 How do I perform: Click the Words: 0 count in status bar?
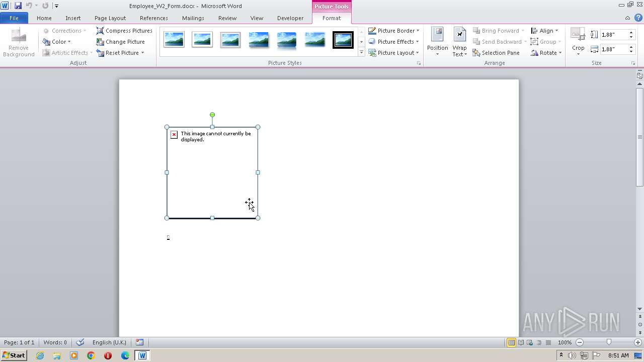click(x=55, y=342)
